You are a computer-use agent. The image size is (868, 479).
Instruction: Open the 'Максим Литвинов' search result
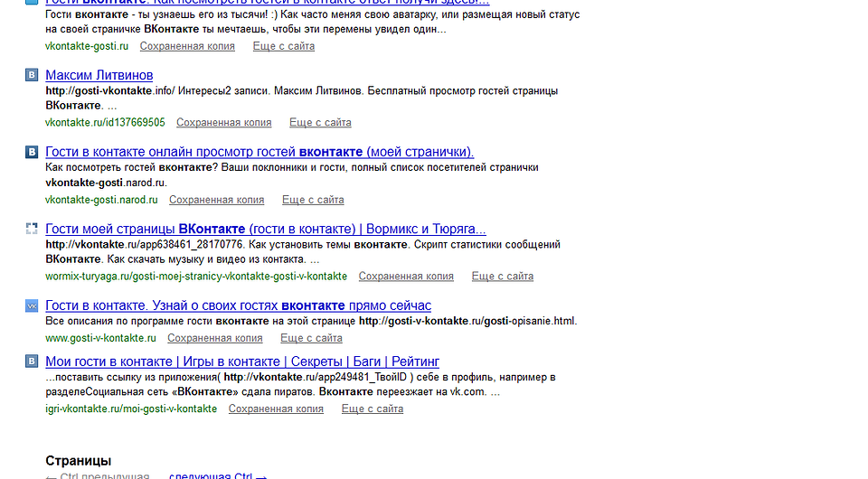tap(99, 75)
